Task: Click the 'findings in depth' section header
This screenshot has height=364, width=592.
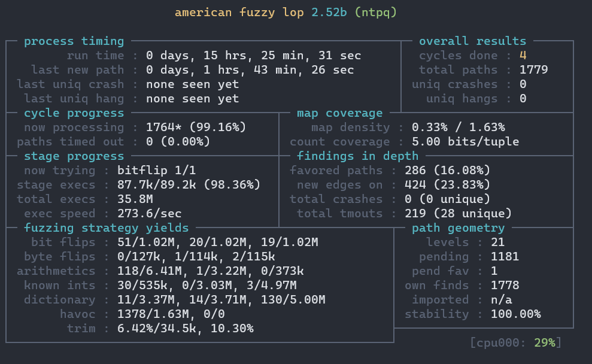Action: pos(357,156)
